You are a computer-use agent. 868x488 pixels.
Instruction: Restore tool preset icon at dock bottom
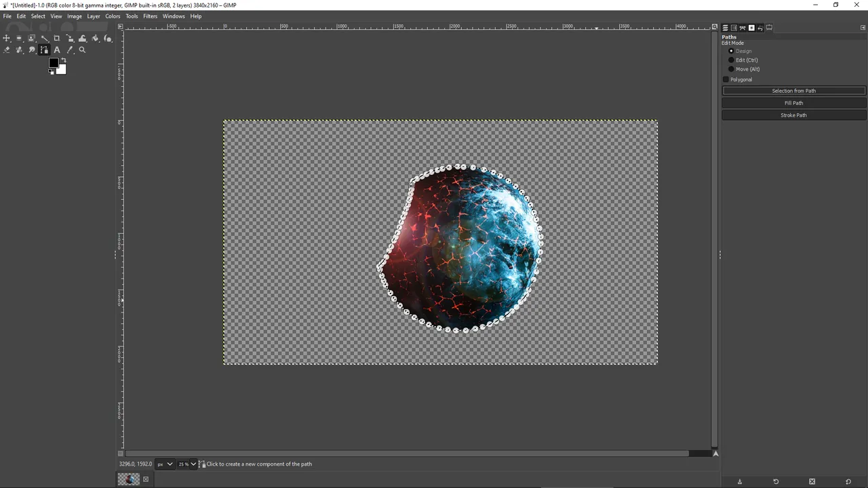click(x=776, y=481)
